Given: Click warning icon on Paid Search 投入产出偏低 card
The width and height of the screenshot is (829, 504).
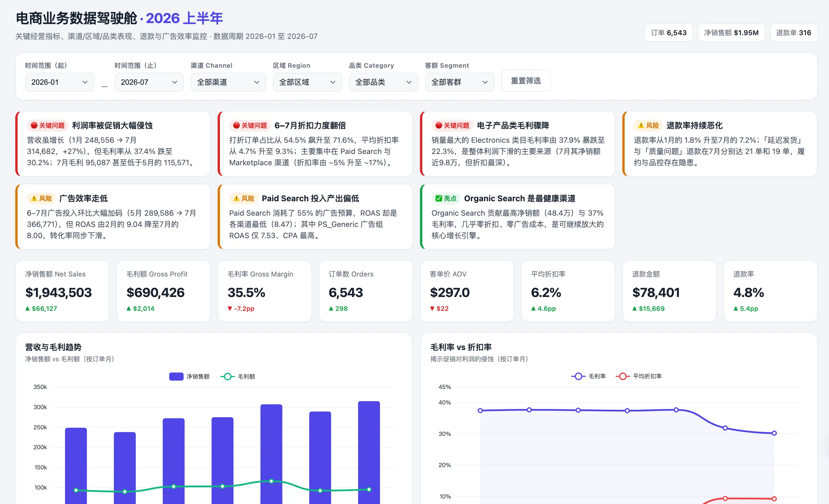Looking at the screenshot, I should 237,198.
